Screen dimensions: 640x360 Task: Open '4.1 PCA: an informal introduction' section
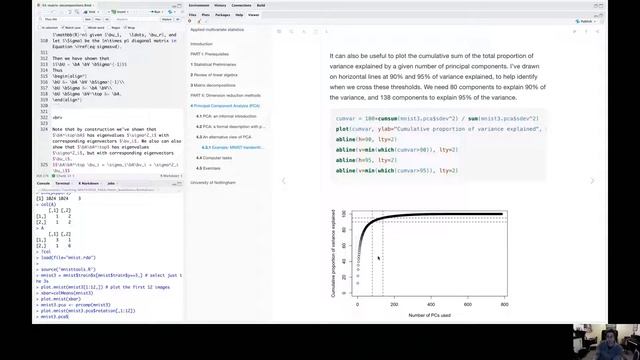click(x=226, y=116)
